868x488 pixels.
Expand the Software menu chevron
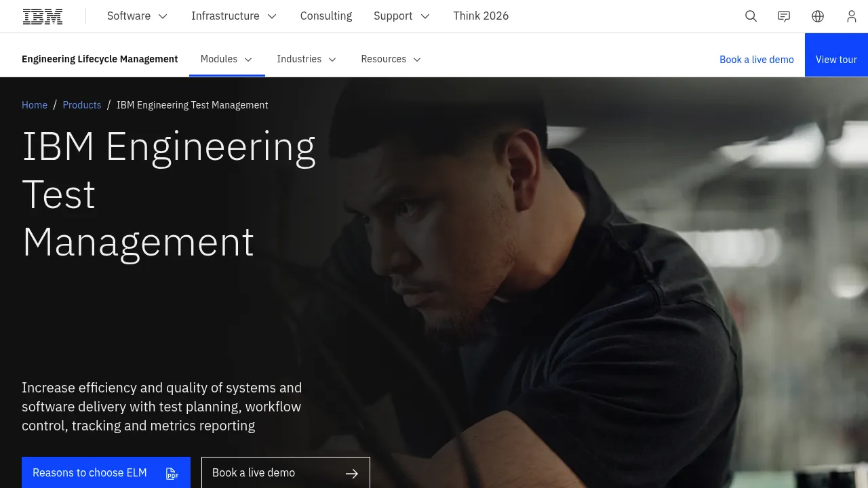[x=163, y=16]
